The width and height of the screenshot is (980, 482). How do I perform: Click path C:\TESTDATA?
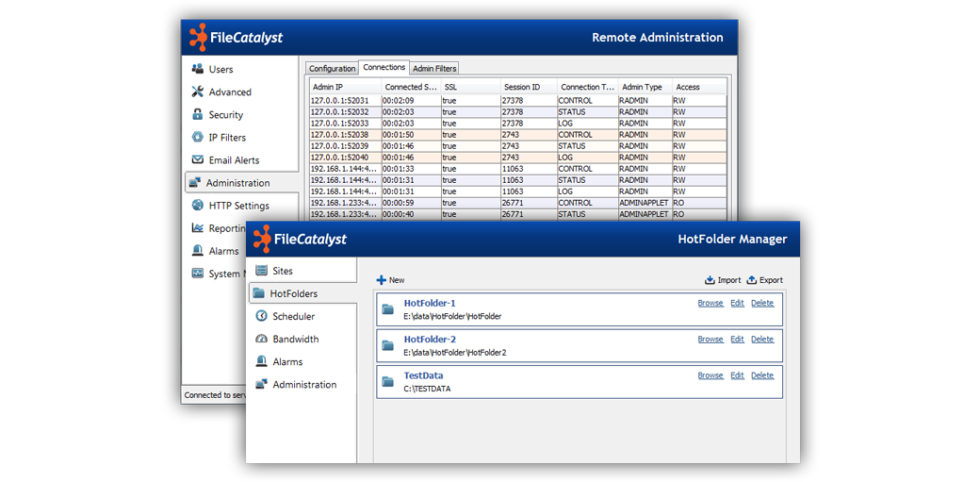[x=428, y=389]
